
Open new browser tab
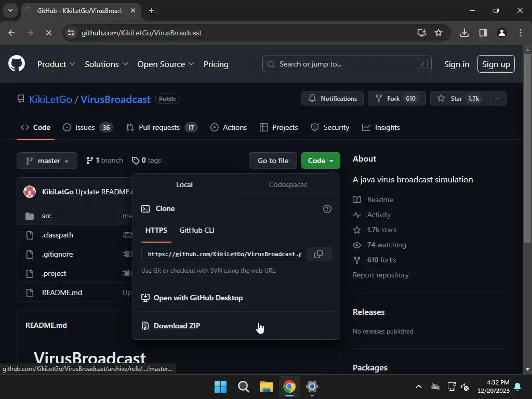click(x=152, y=10)
